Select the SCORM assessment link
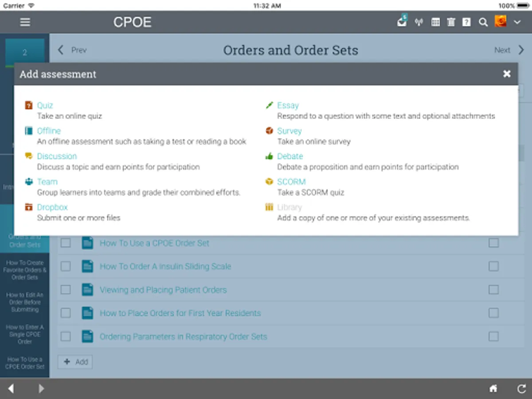Viewport: 532px width, 399px height. [291, 182]
